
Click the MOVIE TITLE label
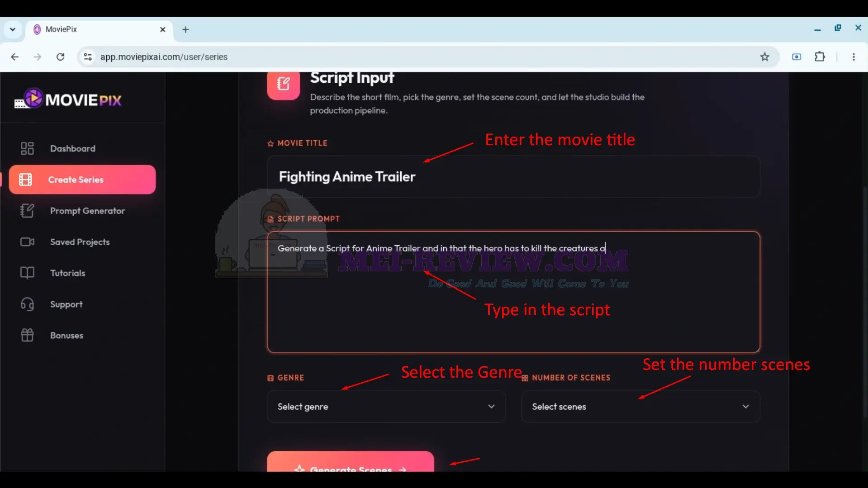(x=302, y=143)
